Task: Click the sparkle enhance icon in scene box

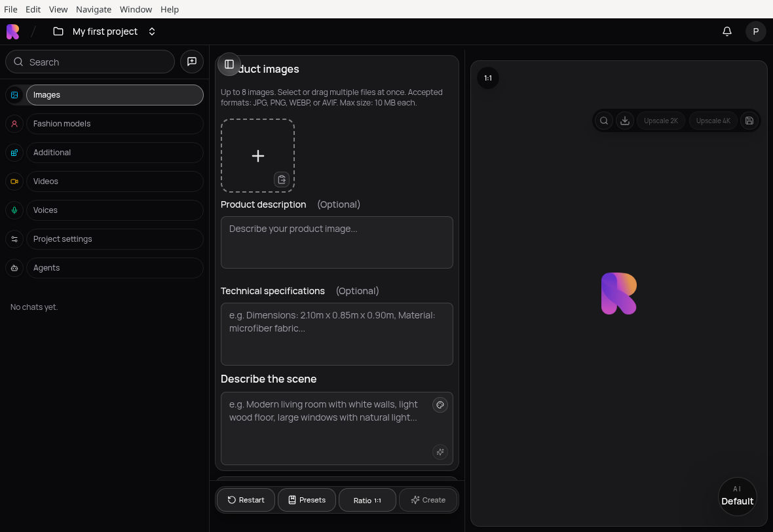Action: (440, 451)
